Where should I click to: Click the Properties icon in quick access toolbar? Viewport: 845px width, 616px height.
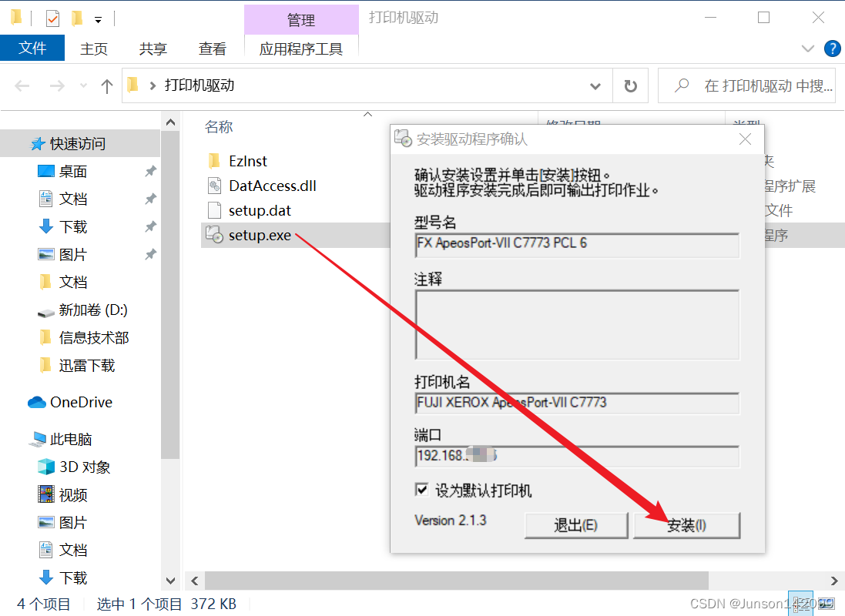(x=52, y=18)
